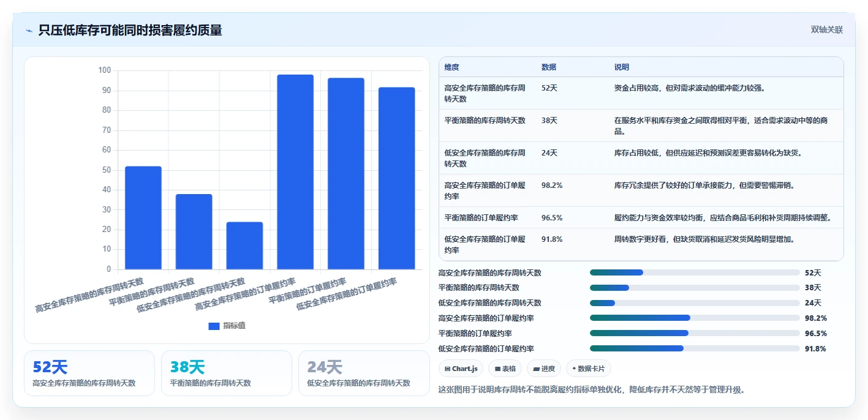This screenshot has height=420, width=868.
Task: Click the bar for 高安全库存策略的订单履约率
Action: (295, 172)
